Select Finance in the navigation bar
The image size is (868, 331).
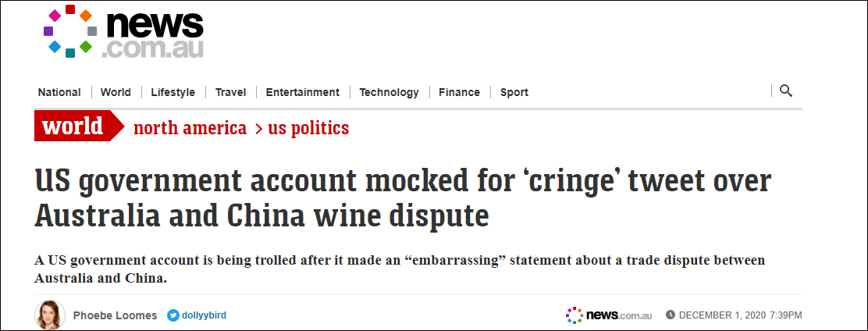click(459, 92)
